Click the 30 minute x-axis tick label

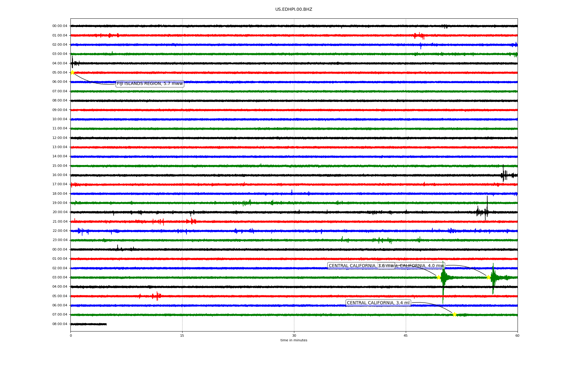[294, 335]
